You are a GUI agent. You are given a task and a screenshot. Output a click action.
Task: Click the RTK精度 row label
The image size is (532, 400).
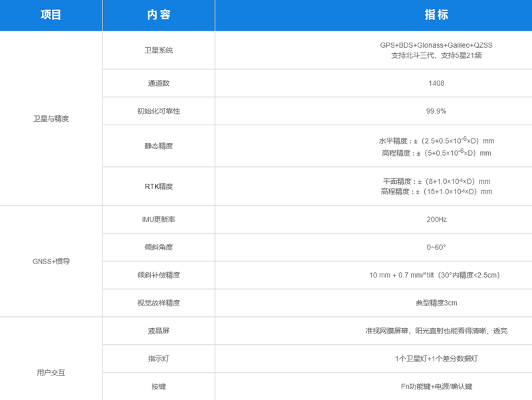(159, 186)
